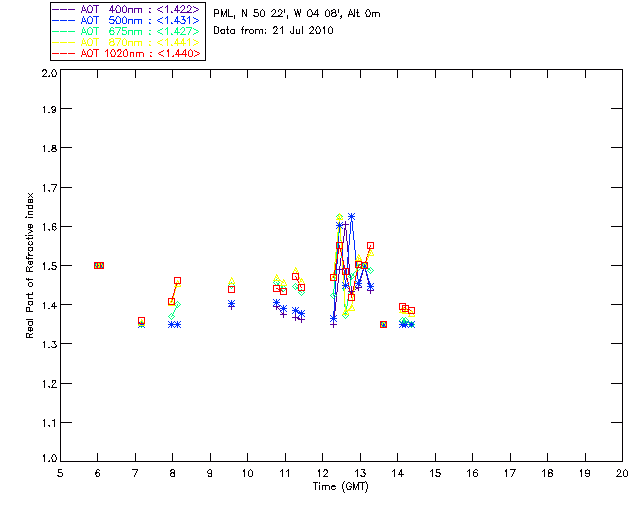640x512 pixels.
Task: Click the 7 x-axis tick label
Action: point(135,473)
